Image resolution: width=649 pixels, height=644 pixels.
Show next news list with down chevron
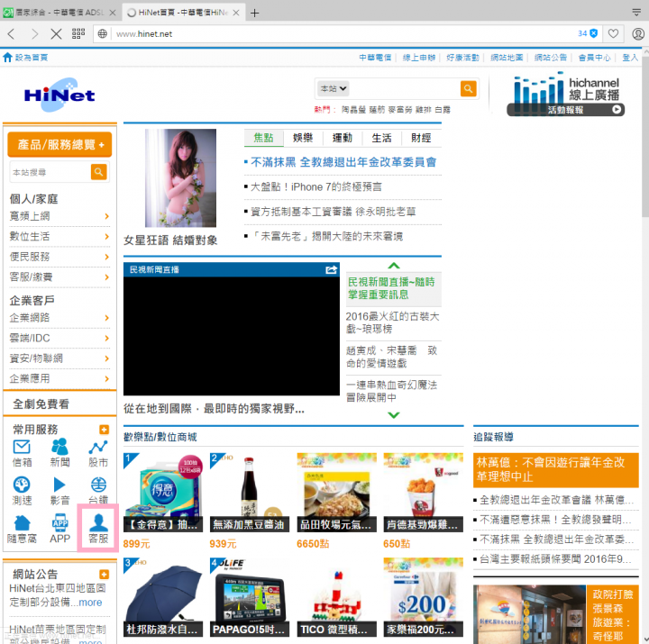pos(394,415)
